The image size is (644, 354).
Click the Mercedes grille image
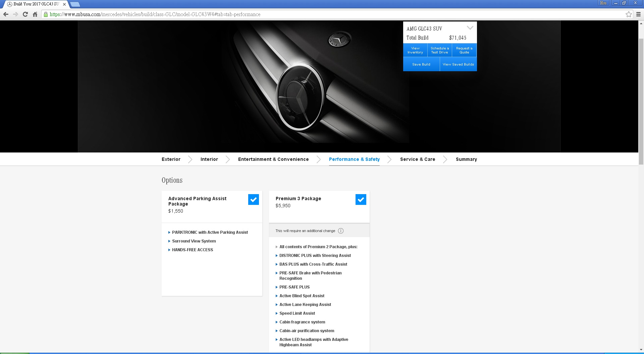[x=319, y=86]
